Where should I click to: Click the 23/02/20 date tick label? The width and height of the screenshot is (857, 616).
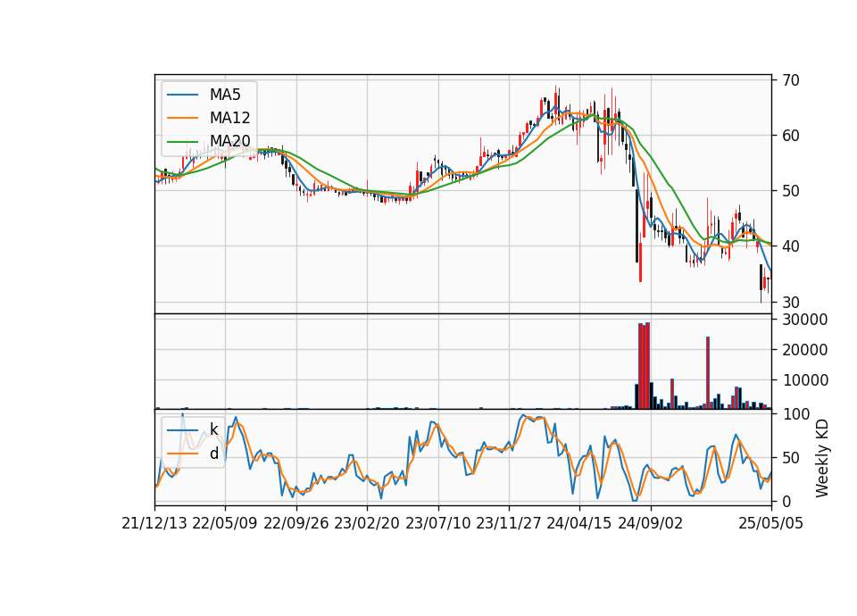click(367, 523)
